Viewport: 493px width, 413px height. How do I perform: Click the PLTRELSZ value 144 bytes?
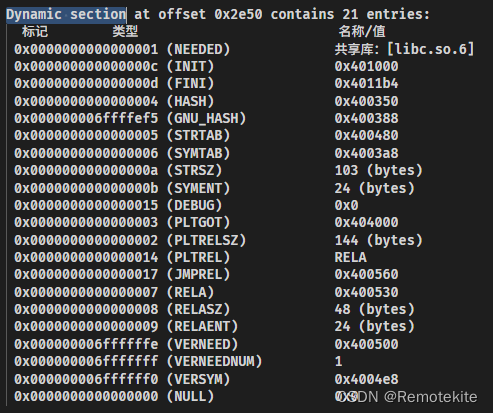[378, 240]
